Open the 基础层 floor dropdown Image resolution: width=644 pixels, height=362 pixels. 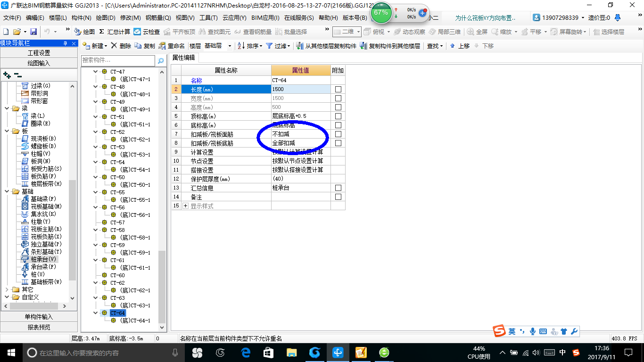(230, 46)
